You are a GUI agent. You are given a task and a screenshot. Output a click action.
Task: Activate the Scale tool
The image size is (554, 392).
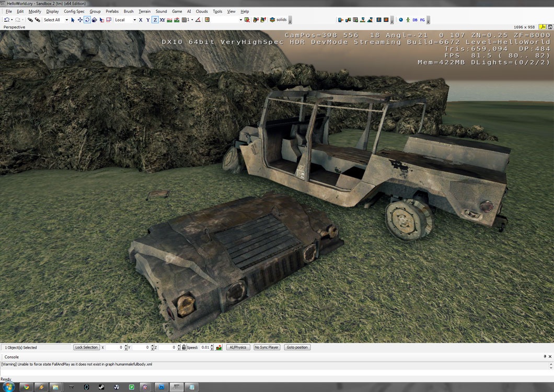tap(94, 20)
